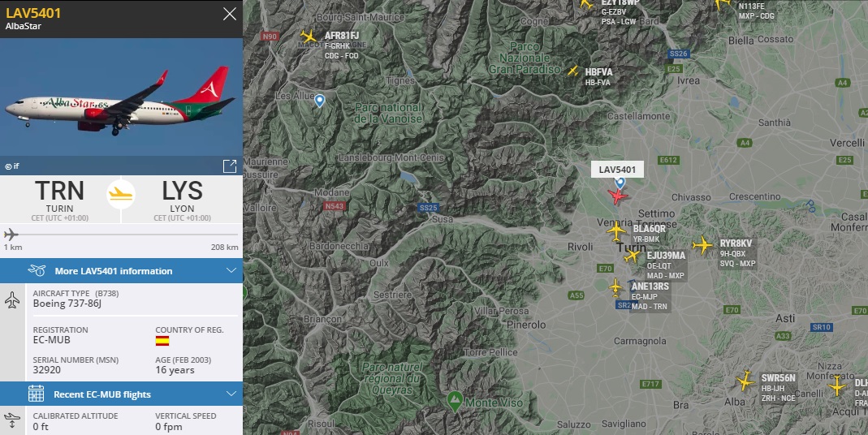Close the LAV5401 flight panel
The width and height of the screenshot is (868, 435).
point(229,14)
